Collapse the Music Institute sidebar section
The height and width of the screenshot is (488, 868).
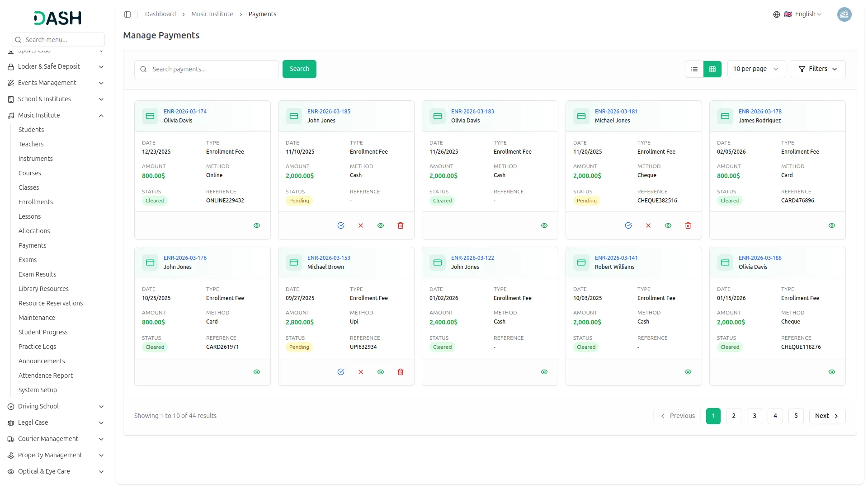[x=101, y=116]
